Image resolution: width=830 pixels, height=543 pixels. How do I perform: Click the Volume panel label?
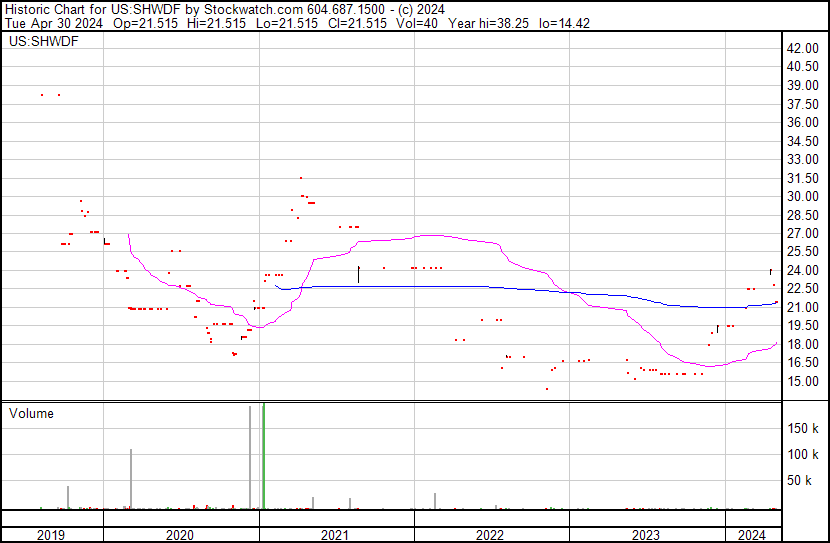(x=31, y=413)
